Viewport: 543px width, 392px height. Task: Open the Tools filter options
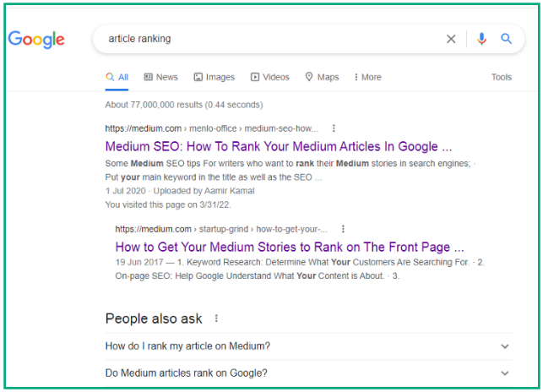click(x=501, y=77)
